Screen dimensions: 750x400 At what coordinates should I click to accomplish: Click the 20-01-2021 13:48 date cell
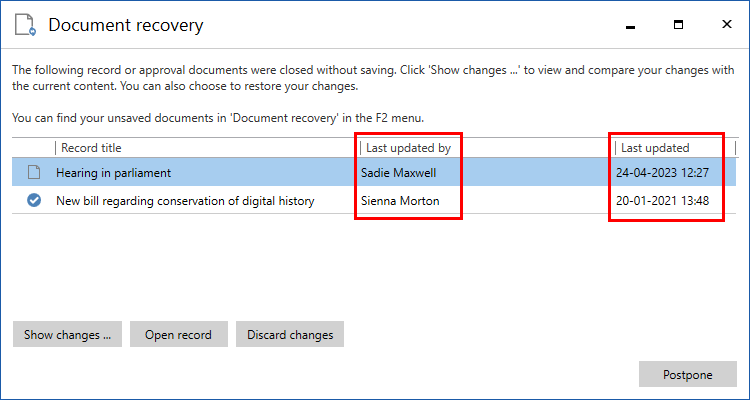[x=665, y=201]
